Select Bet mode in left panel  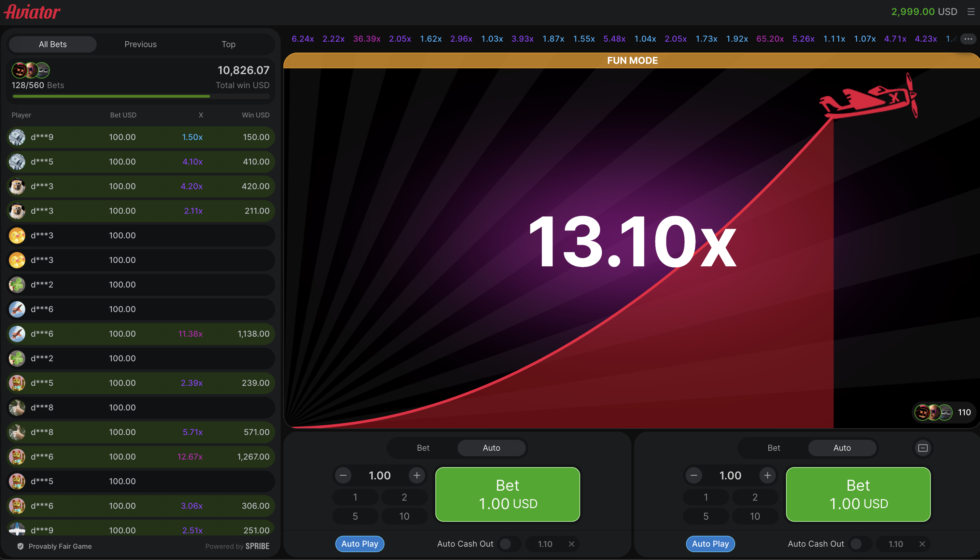[423, 448]
